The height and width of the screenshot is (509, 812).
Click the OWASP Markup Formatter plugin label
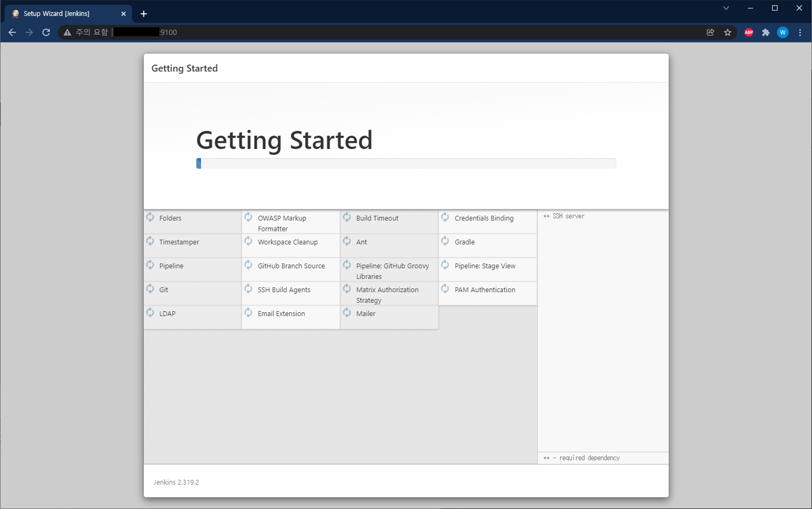click(x=282, y=223)
